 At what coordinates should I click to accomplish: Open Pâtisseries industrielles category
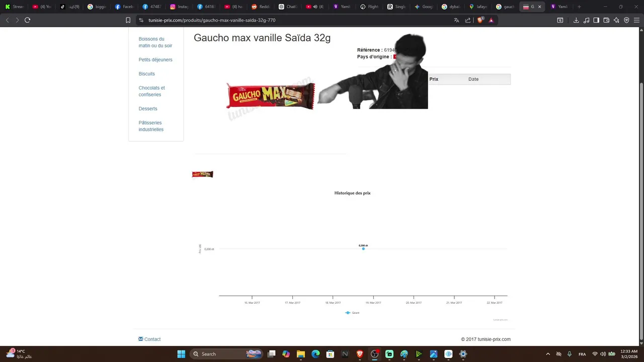point(151,126)
